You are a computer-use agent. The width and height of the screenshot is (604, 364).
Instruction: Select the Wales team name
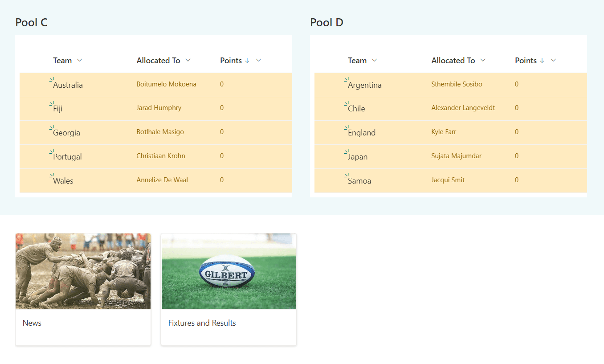click(63, 181)
